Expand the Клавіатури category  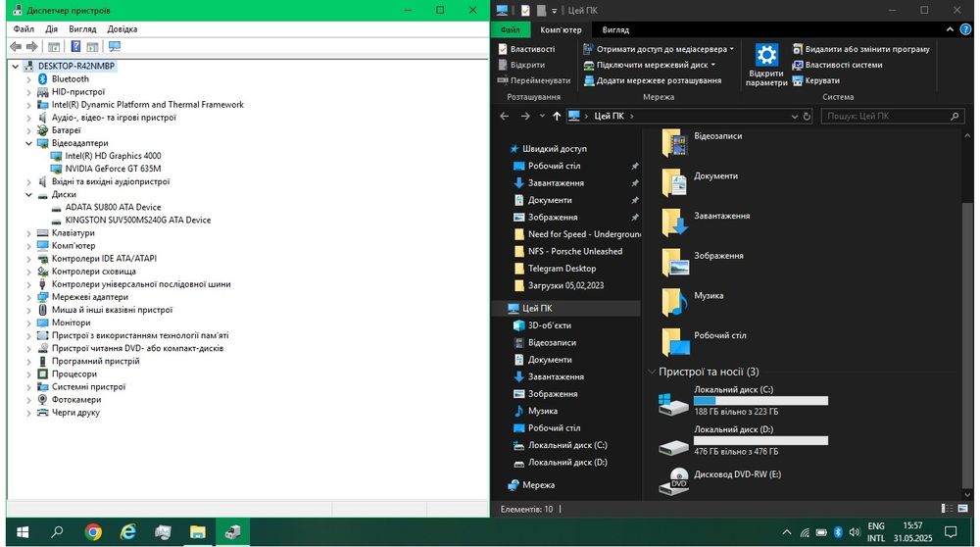[28, 233]
